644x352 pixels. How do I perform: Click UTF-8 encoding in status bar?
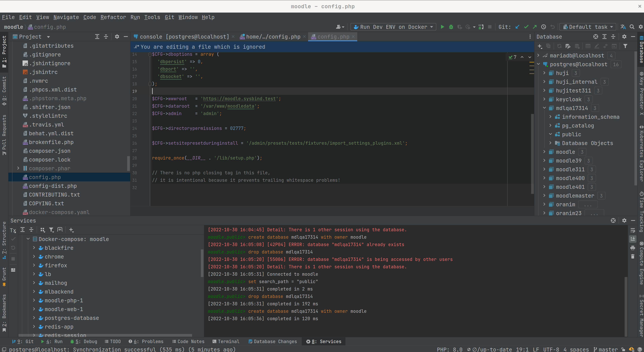click(x=551, y=349)
